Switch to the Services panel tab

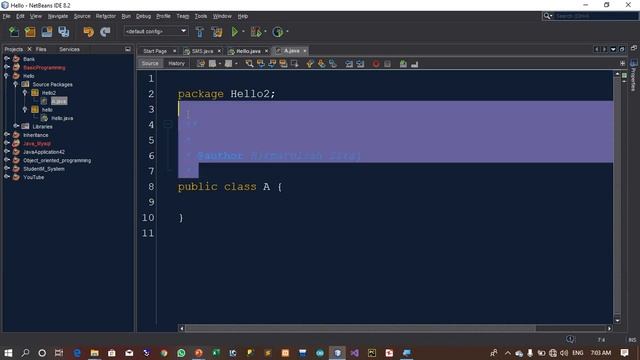click(x=69, y=49)
